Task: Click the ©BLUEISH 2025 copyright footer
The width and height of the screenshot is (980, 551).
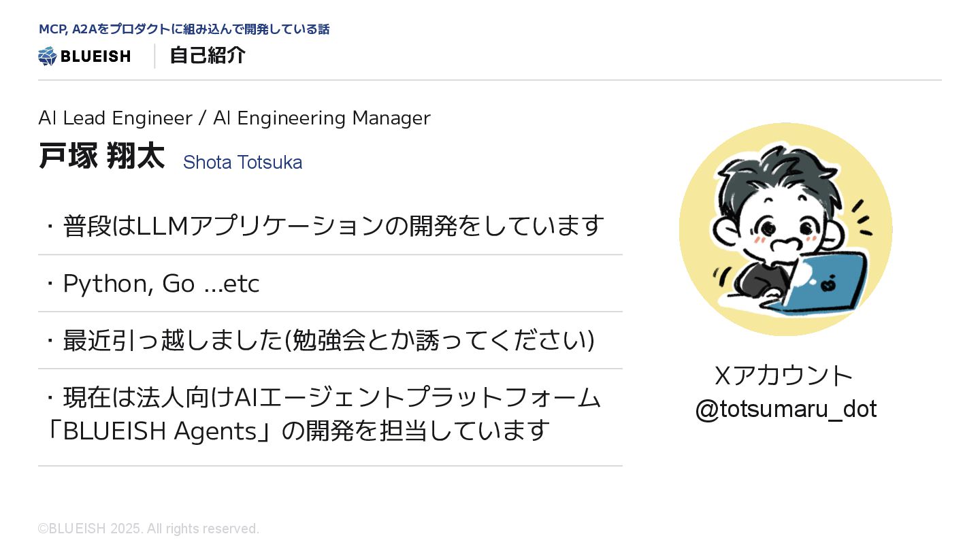Action: point(148,529)
